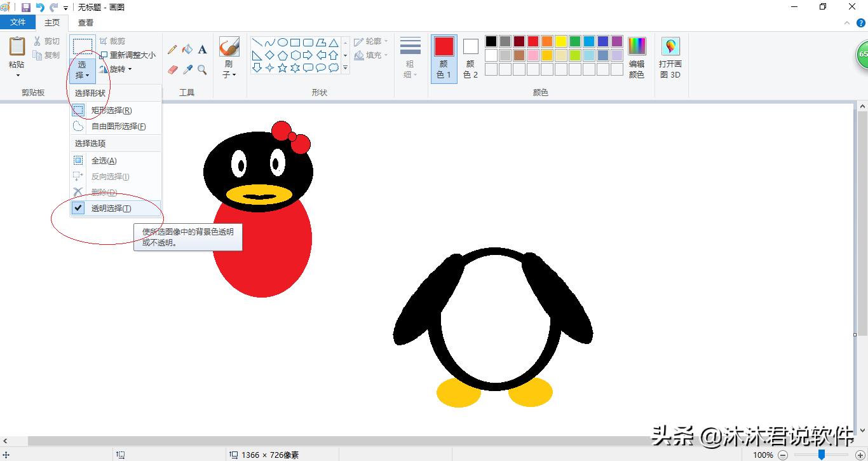The image size is (868, 461).
Task: Pick the Cloud callout shape
Action: click(334, 68)
